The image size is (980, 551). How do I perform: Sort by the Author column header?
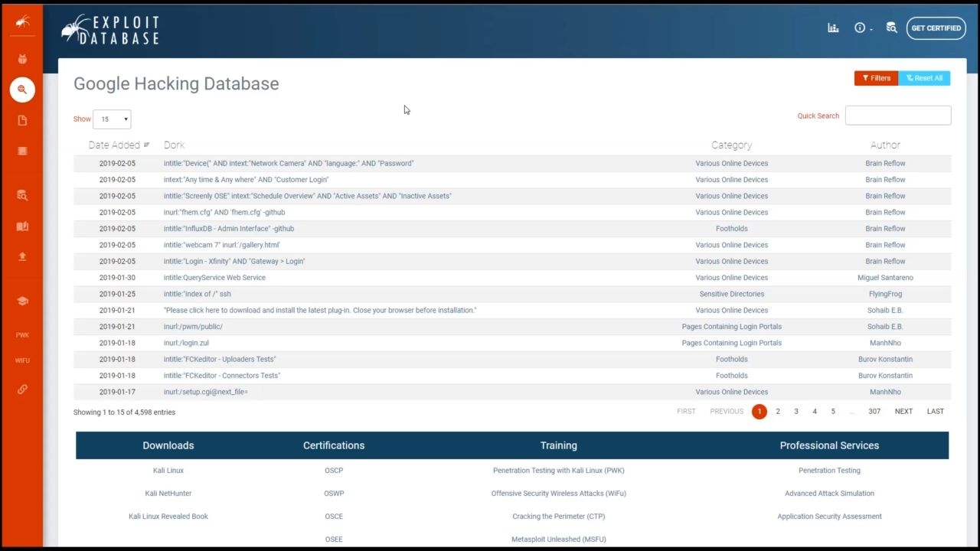[x=885, y=145]
